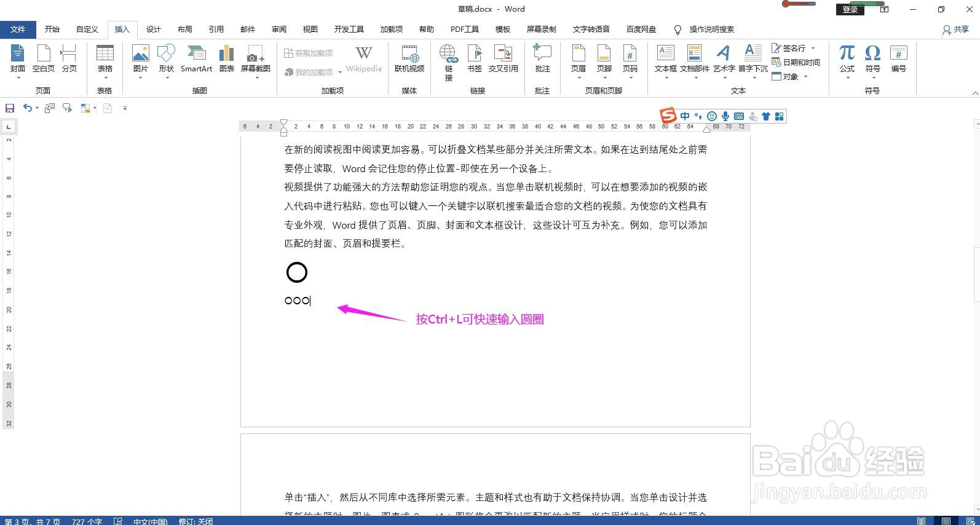The width and height of the screenshot is (980, 525).
Task: Open the Screenshot (屏幕截图) menu
Action: click(256, 61)
